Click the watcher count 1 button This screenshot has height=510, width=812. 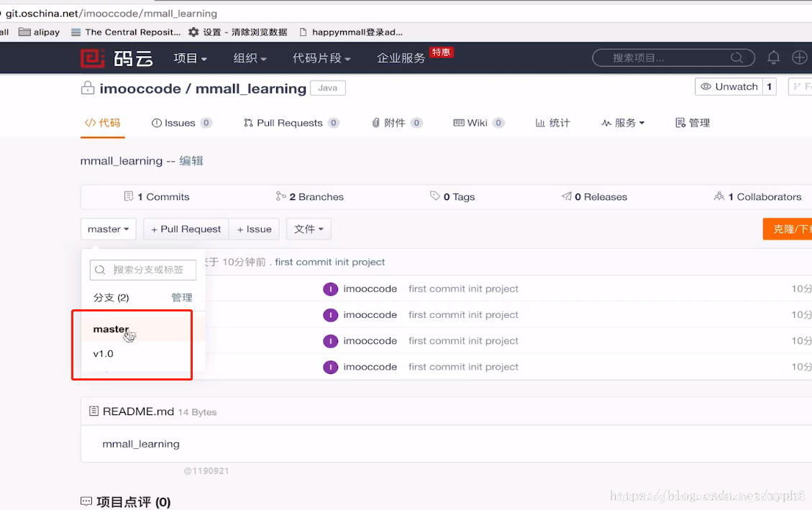[x=769, y=86]
